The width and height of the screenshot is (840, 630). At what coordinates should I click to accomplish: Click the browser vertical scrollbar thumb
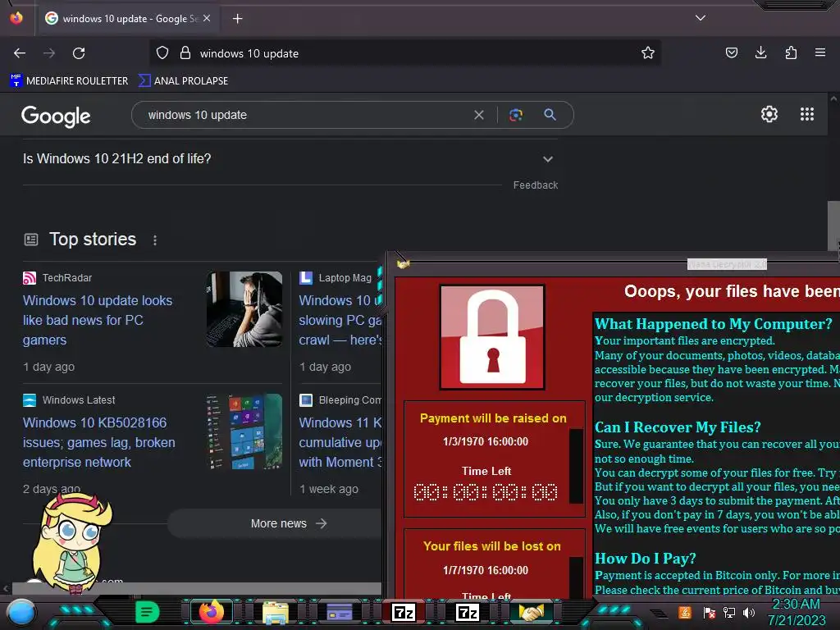pos(833,225)
